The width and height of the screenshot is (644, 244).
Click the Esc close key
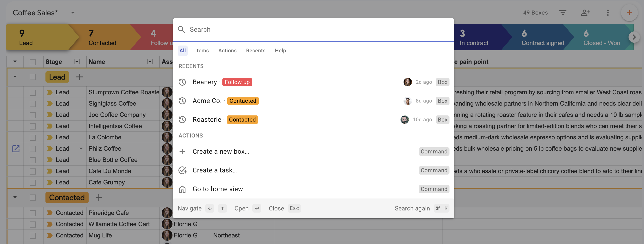(294, 208)
